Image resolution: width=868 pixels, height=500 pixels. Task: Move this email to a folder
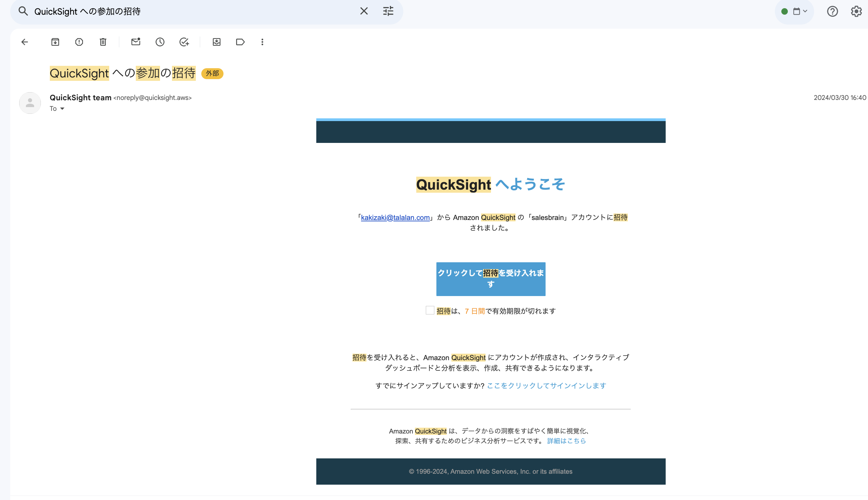coord(216,42)
